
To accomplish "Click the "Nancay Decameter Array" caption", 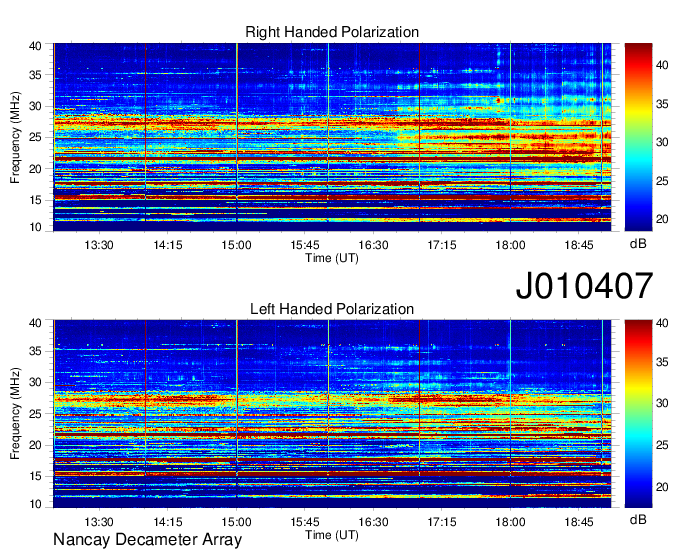I will click(147, 540).
